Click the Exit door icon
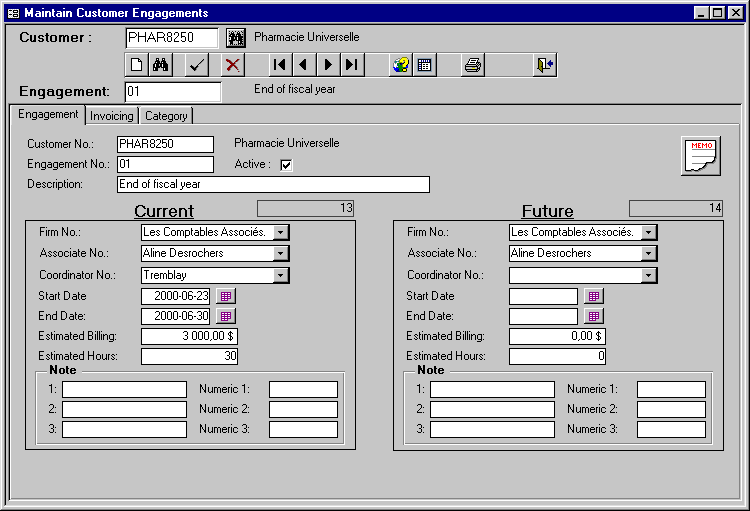Screen dimensions: 750x511 pyautogui.click(x=544, y=65)
